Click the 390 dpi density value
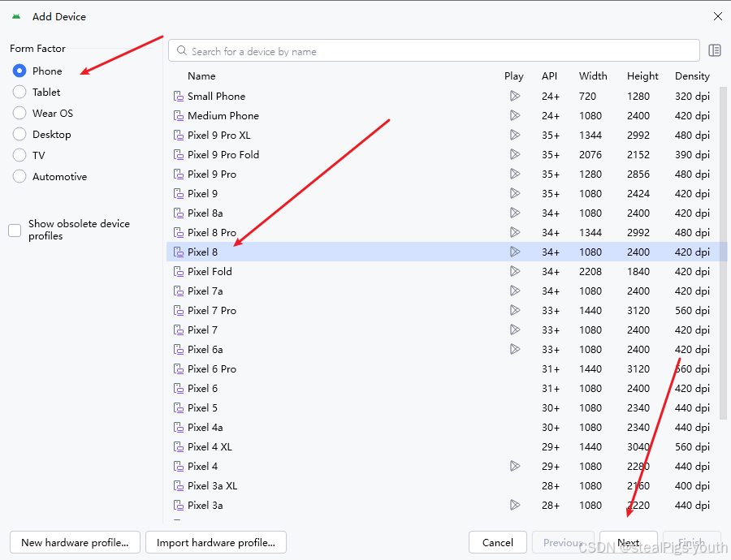This screenshot has width=731, height=560. (x=692, y=155)
